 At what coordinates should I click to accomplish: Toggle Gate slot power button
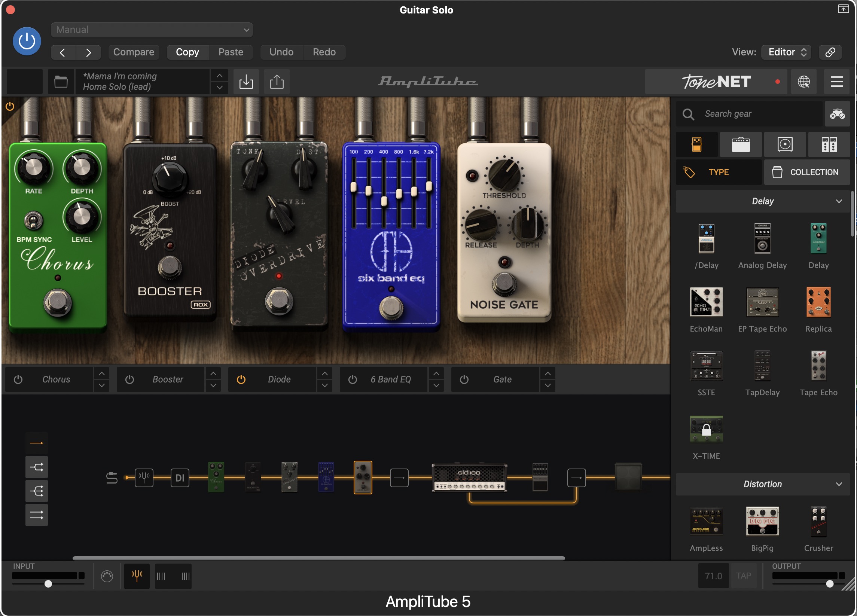[x=464, y=379]
